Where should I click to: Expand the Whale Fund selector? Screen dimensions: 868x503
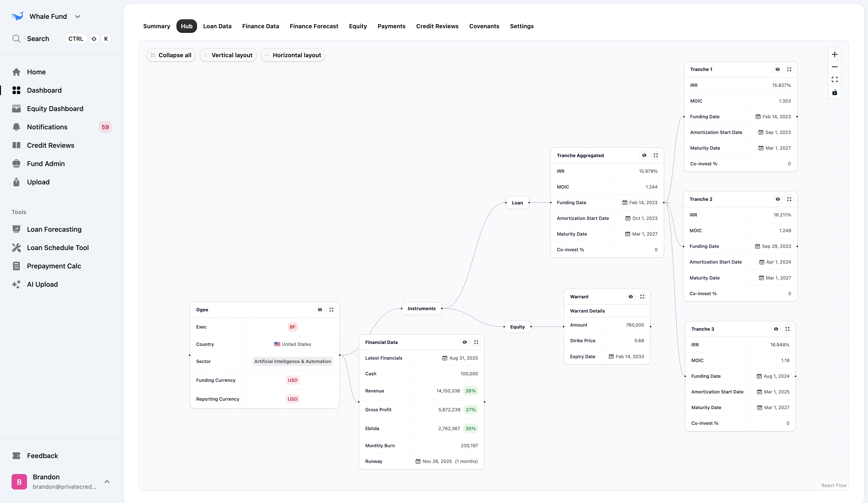click(x=78, y=17)
